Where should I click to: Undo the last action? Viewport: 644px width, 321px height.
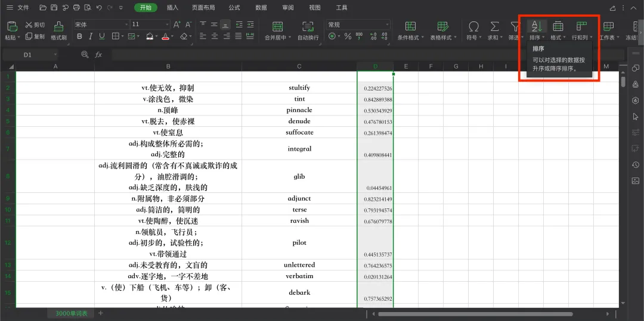98,7
